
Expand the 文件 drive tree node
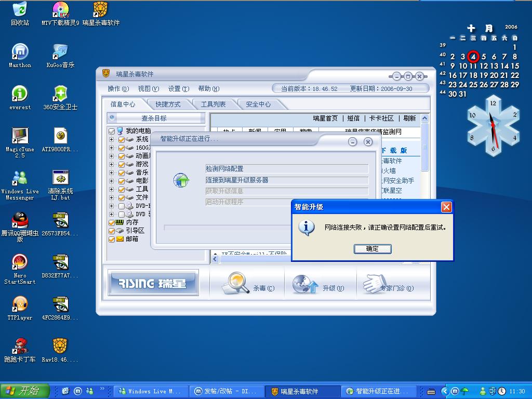pyautogui.click(x=111, y=197)
